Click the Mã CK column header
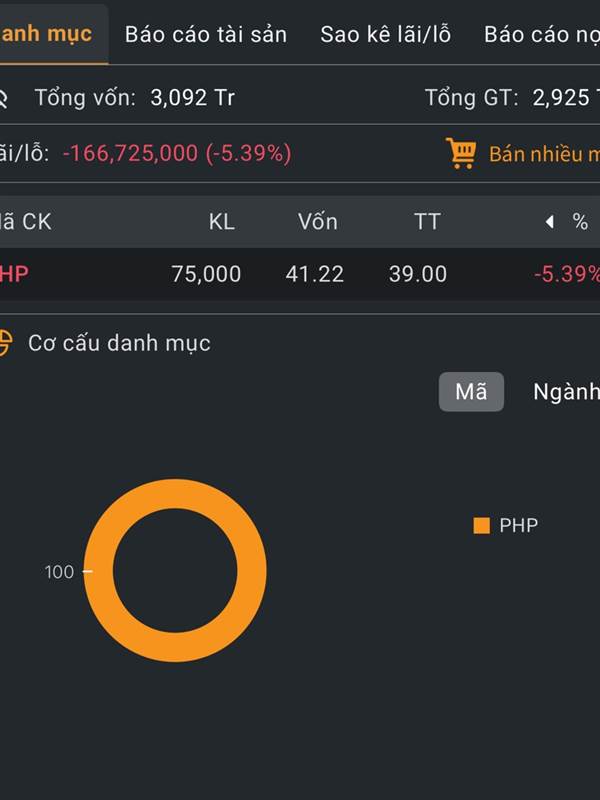 click(x=25, y=222)
